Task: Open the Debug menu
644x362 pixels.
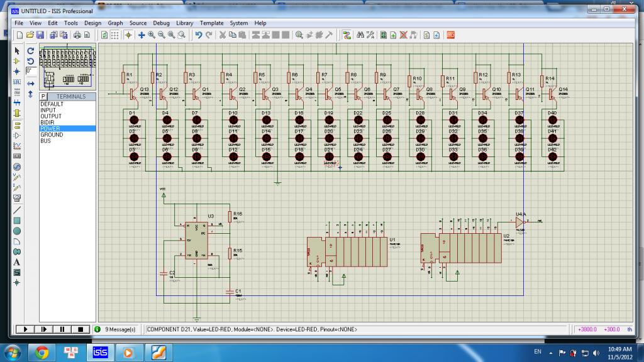Action: click(x=161, y=23)
